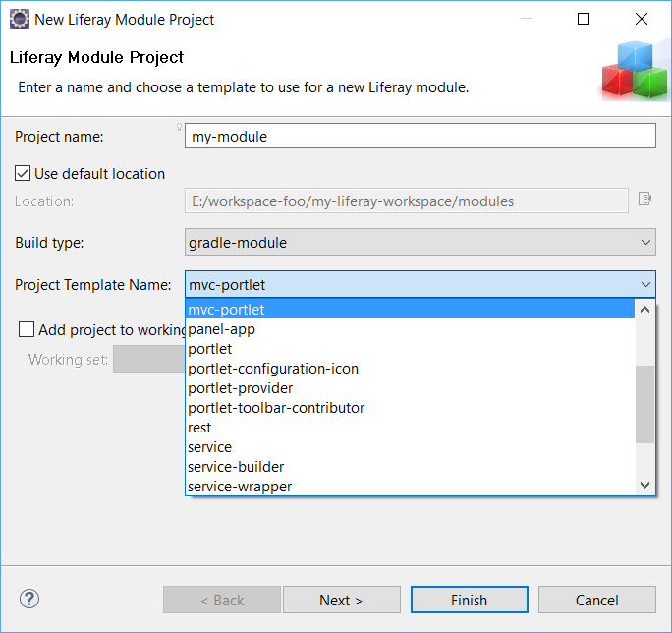Pick portlet-configuration-icon template

411,369
